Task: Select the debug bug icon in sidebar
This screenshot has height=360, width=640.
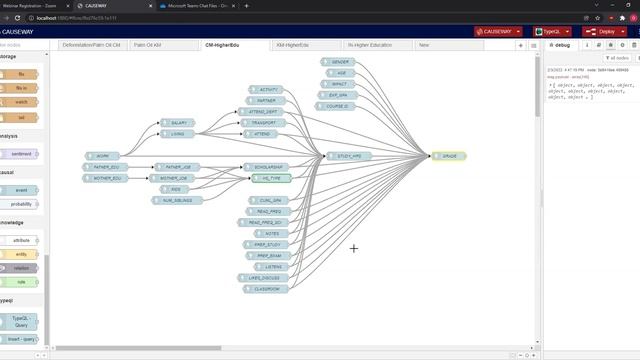Action: tap(611, 45)
